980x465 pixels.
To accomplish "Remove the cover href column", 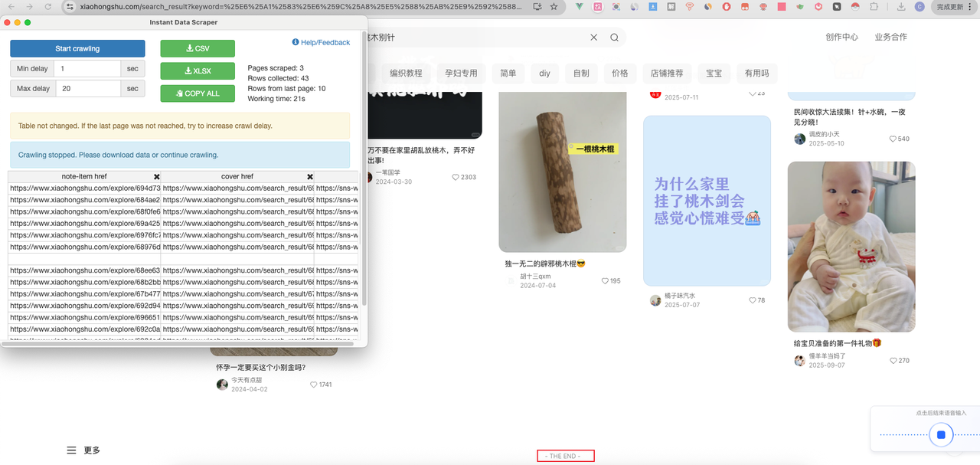I will (x=310, y=176).
